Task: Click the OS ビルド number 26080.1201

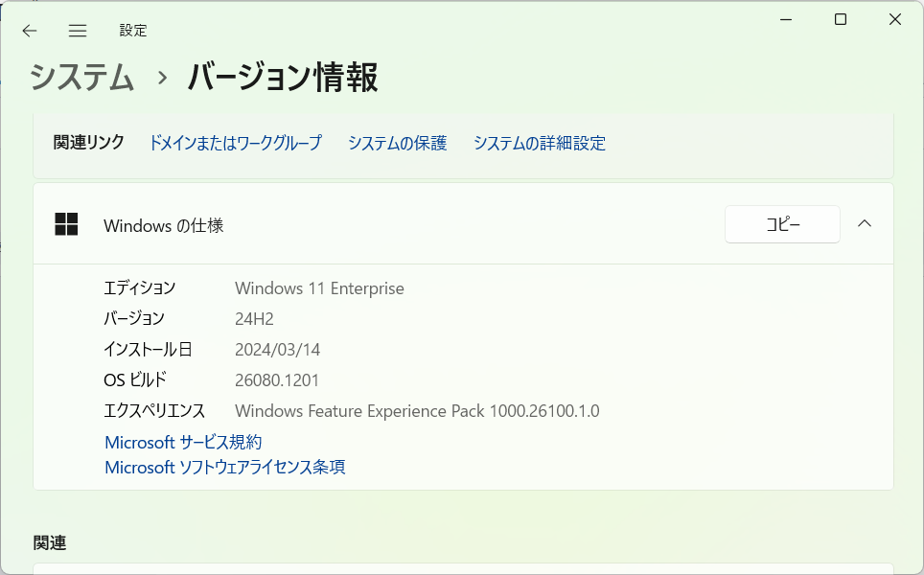Action: click(278, 379)
